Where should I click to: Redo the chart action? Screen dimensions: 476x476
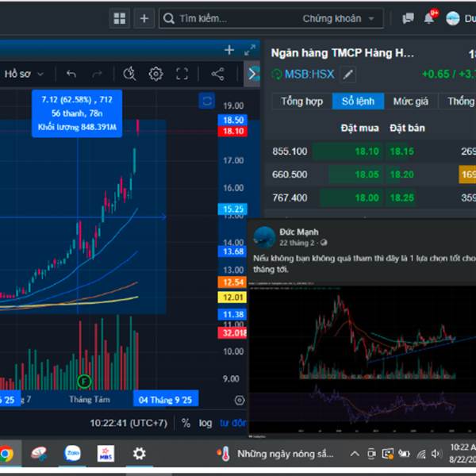[97, 74]
